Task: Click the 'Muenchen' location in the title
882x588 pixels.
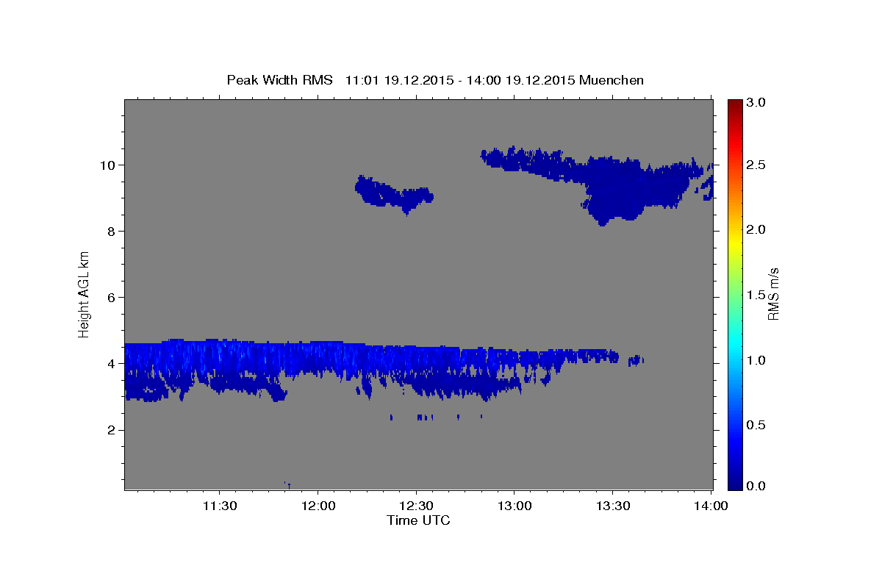Action: 612,80
